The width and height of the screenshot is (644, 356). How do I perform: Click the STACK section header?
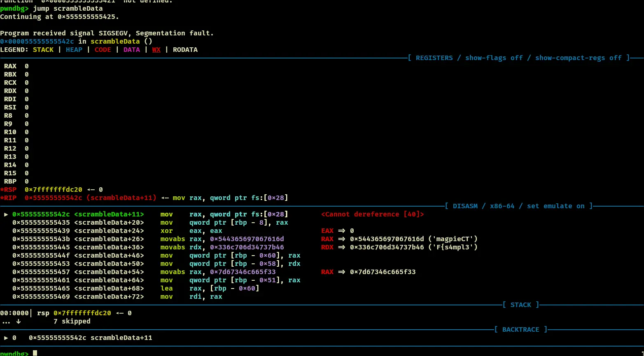pyautogui.click(x=520, y=305)
